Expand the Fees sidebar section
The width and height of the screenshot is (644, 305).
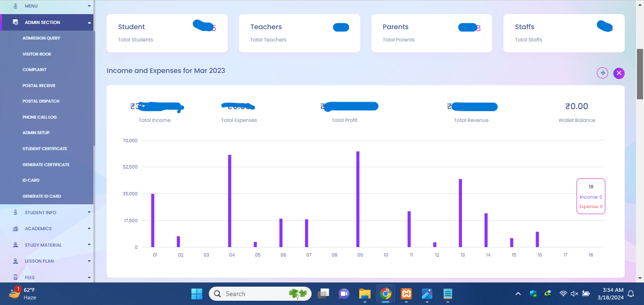(x=89, y=278)
